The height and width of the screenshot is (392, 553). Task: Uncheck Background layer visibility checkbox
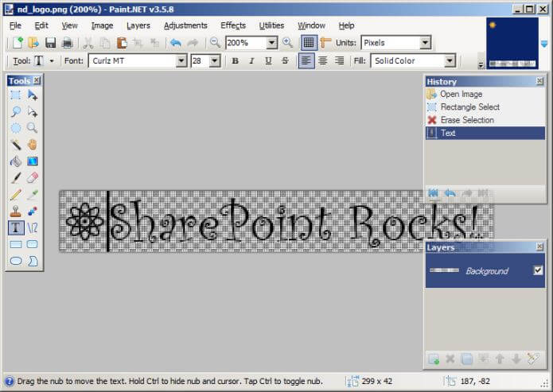click(538, 270)
